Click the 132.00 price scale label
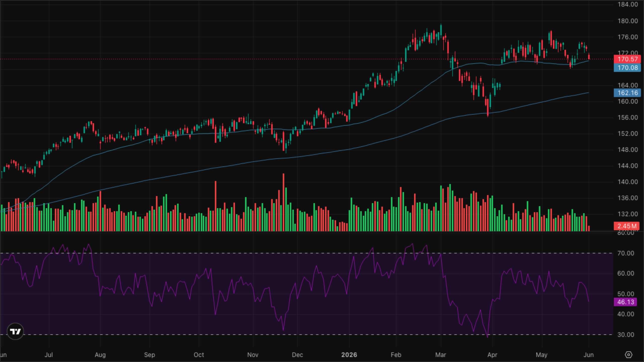 coord(628,214)
